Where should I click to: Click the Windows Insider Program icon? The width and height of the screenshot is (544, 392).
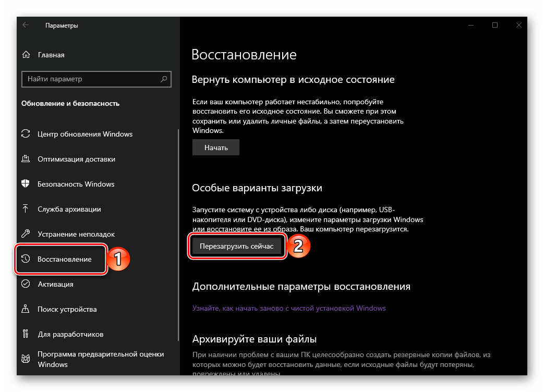[x=26, y=359]
